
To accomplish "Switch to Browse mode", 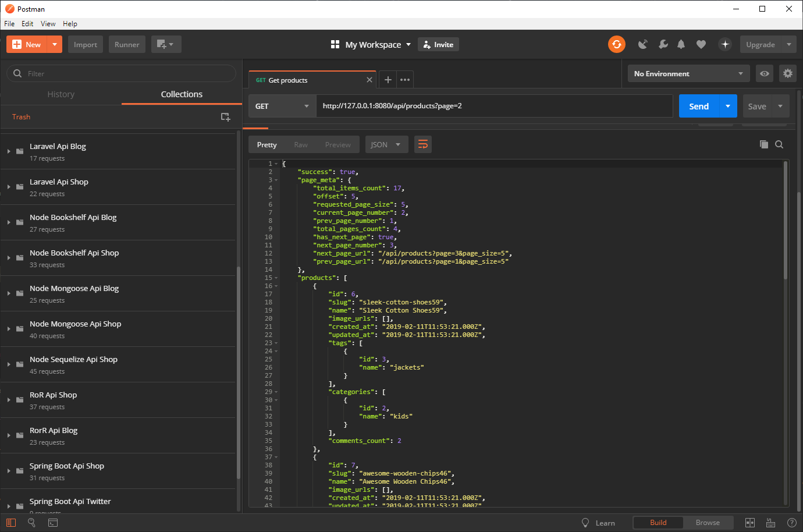I will tap(708, 523).
